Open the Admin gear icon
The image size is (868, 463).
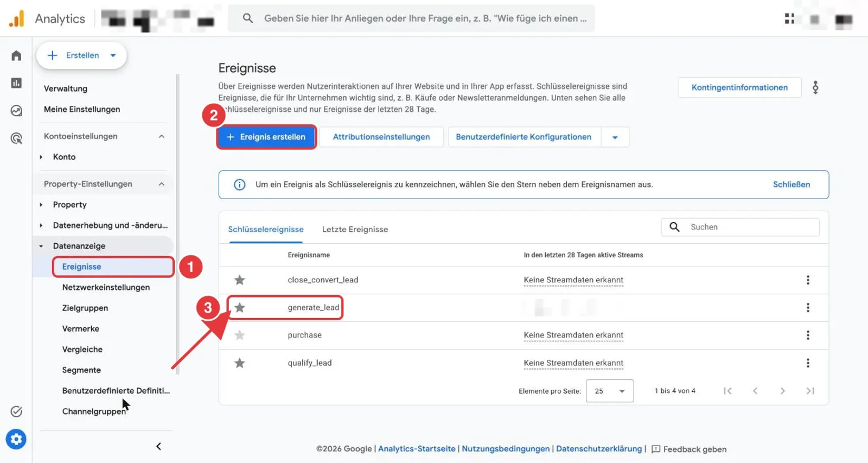coord(16,439)
